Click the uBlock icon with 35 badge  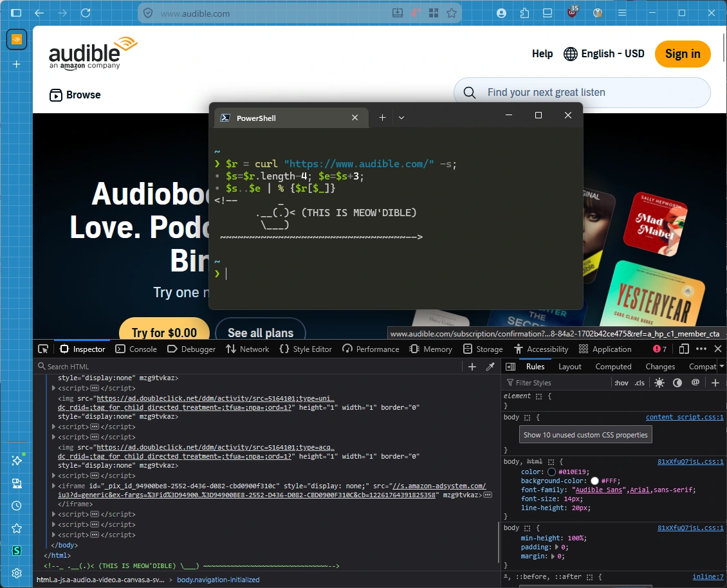click(x=573, y=12)
